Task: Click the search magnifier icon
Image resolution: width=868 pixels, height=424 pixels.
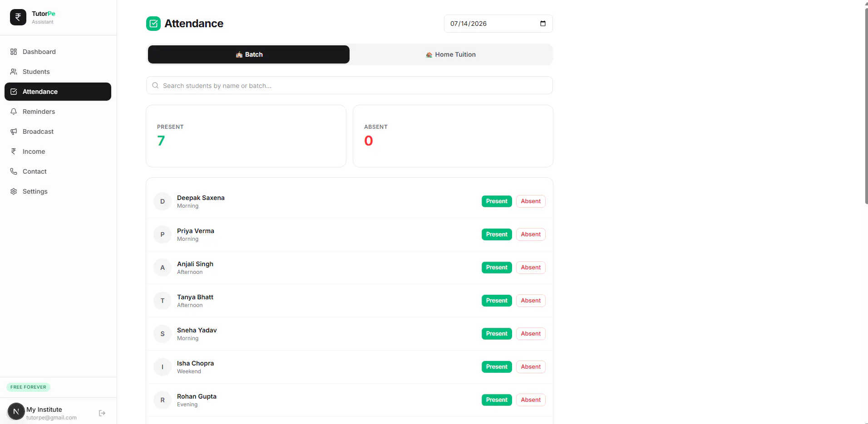Action: [x=155, y=85]
